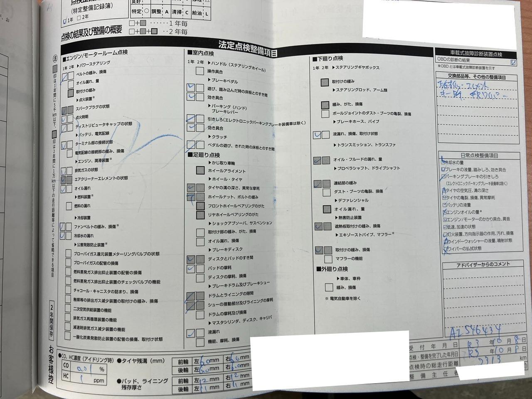
Task: Check the 操作具合 checkbox under ハンドル
Action: [x=200, y=71]
